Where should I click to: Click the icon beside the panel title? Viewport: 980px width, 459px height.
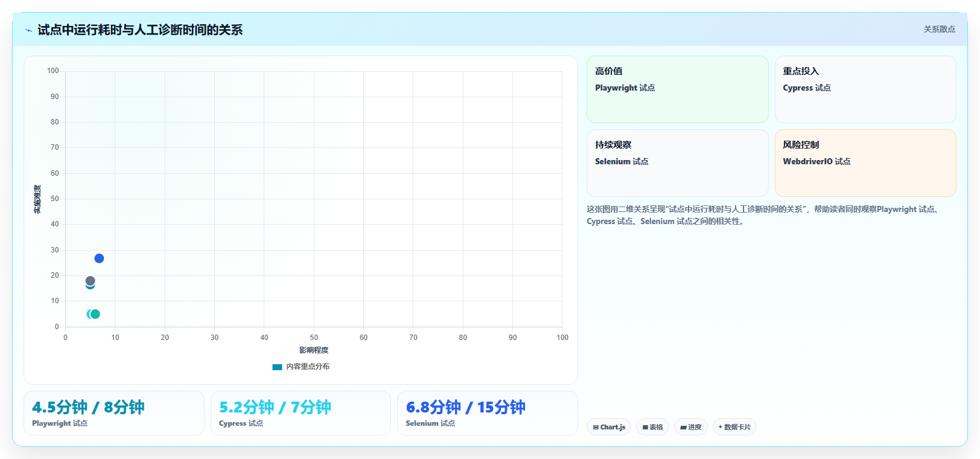[28, 30]
